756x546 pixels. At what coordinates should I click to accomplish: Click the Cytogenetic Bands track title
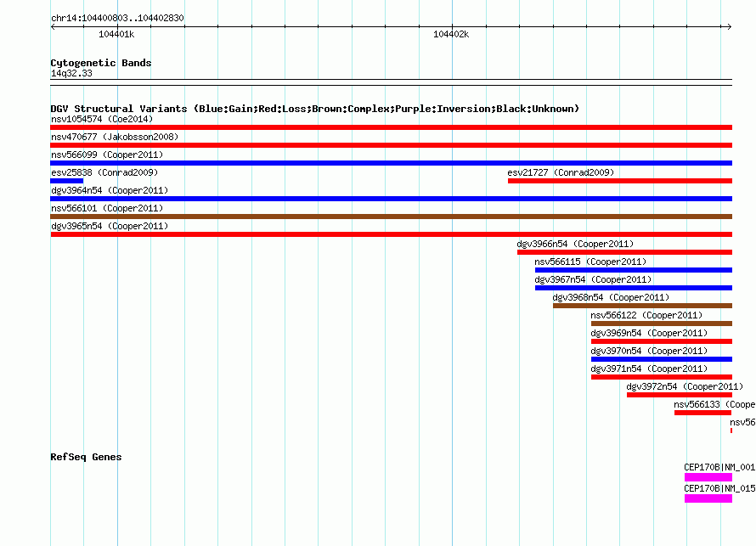pos(101,63)
